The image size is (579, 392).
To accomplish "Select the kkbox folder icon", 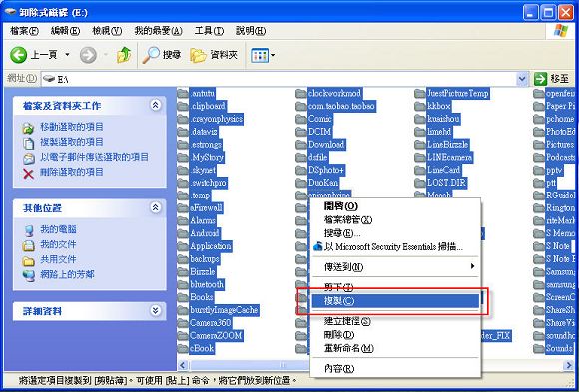I will (x=420, y=106).
